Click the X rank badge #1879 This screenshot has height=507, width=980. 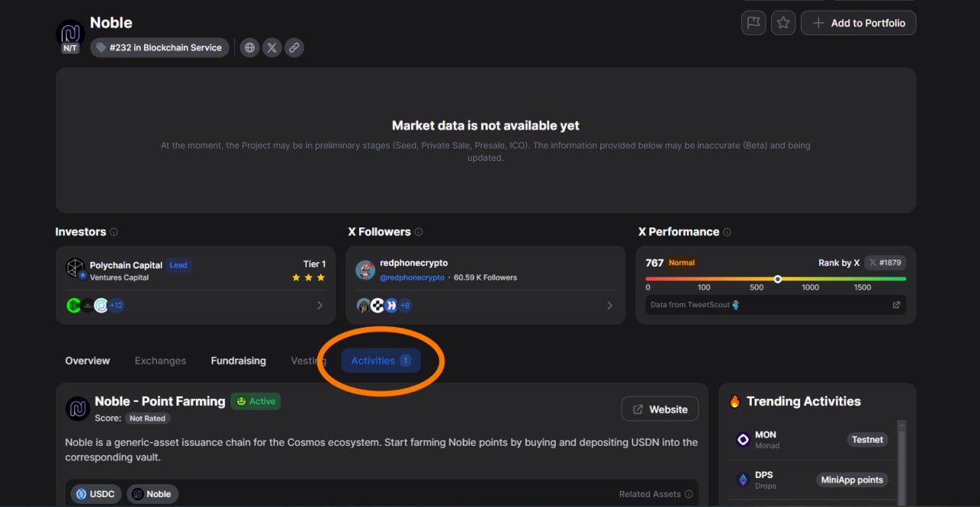point(885,263)
